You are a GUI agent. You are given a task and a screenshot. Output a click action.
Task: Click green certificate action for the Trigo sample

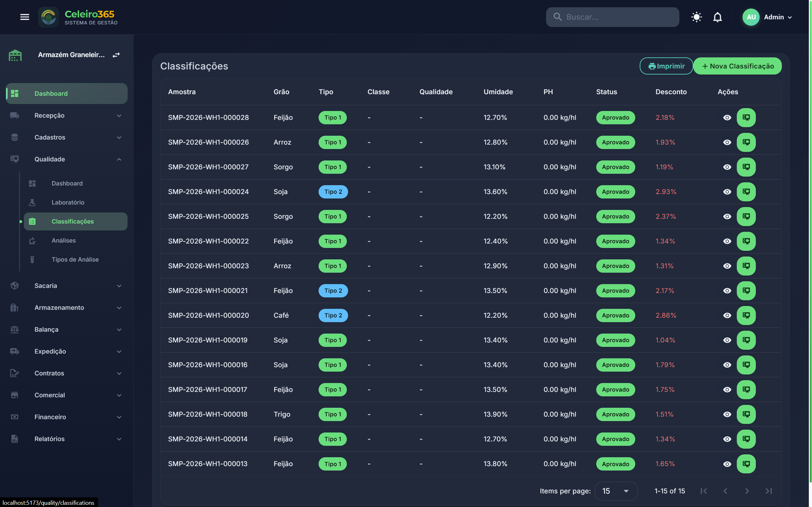point(746,414)
